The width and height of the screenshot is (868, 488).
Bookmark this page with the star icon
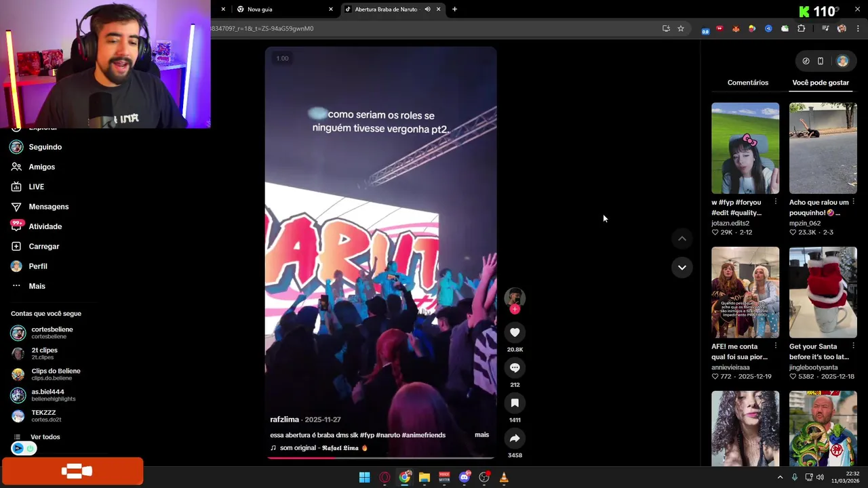[681, 28]
